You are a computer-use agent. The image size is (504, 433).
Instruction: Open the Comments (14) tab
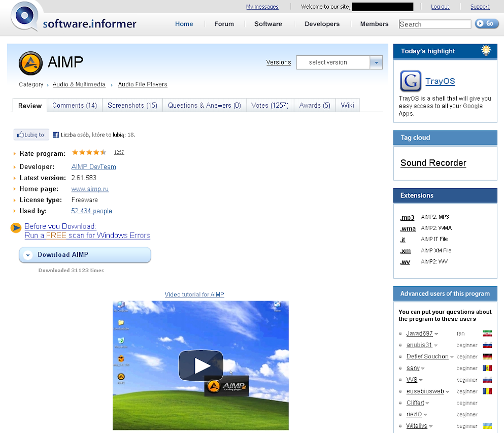(x=75, y=106)
